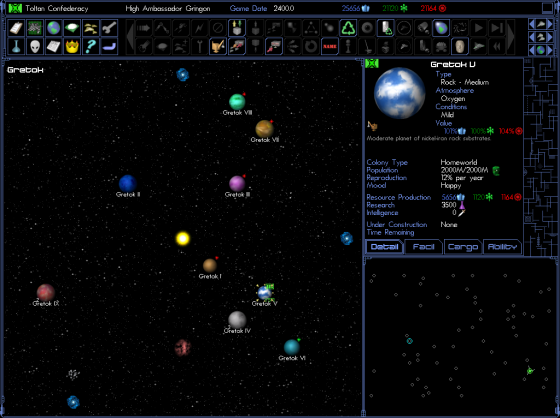Switch to the Cargo tab

click(463, 247)
